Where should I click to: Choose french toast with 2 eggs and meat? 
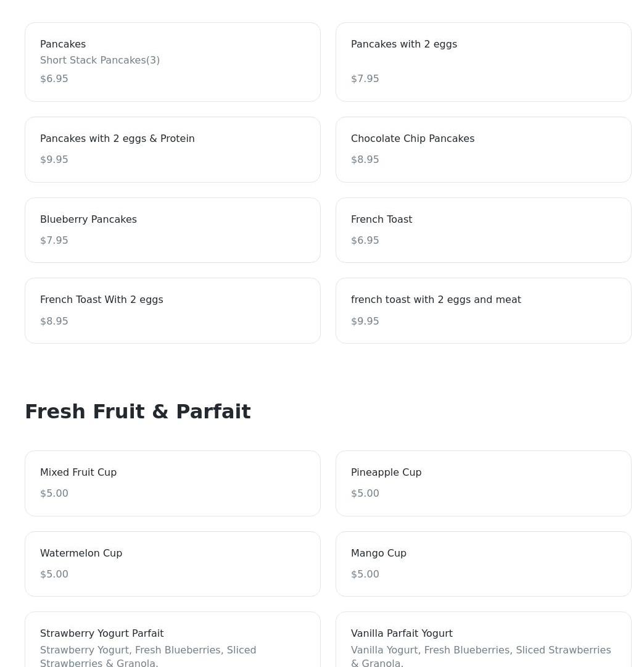pos(484,311)
